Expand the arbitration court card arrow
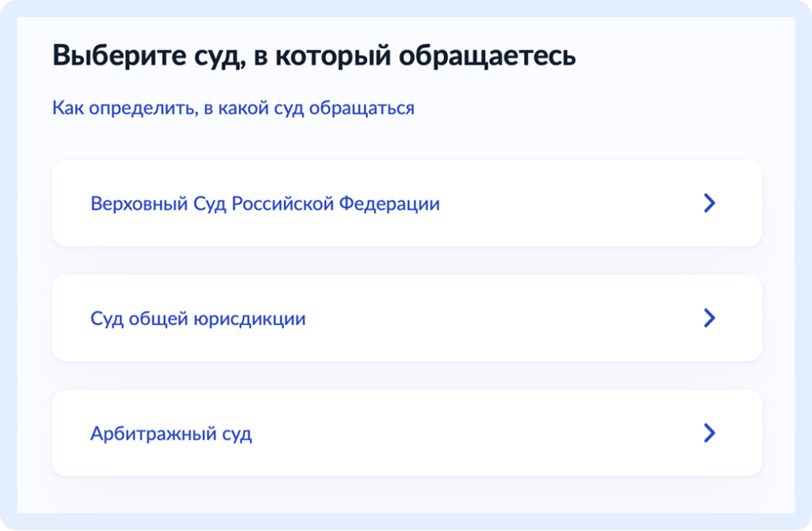 tap(710, 433)
